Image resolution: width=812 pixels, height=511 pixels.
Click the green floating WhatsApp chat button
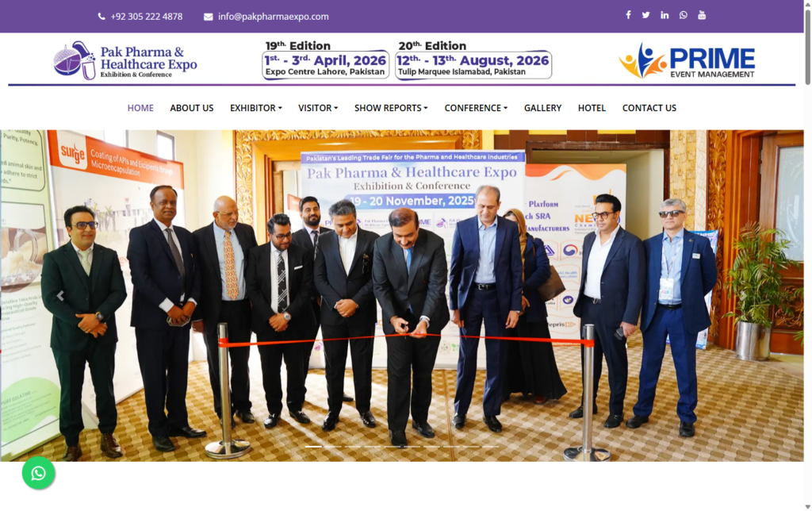(x=38, y=473)
